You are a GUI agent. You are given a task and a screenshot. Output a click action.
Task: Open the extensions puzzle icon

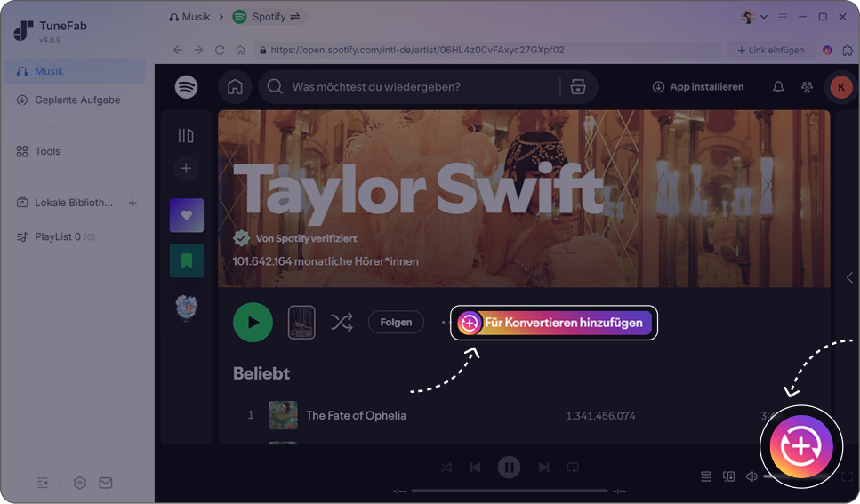[x=848, y=50]
